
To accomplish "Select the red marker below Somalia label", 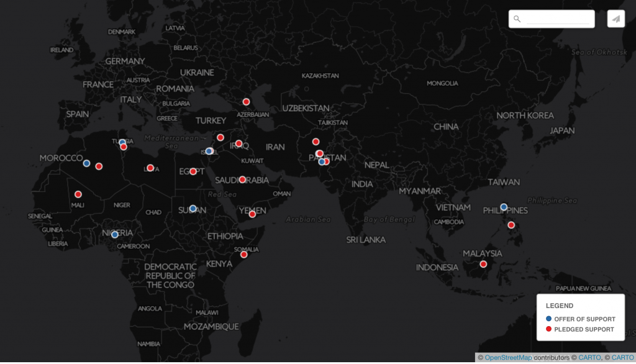I will (x=243, y=255).
